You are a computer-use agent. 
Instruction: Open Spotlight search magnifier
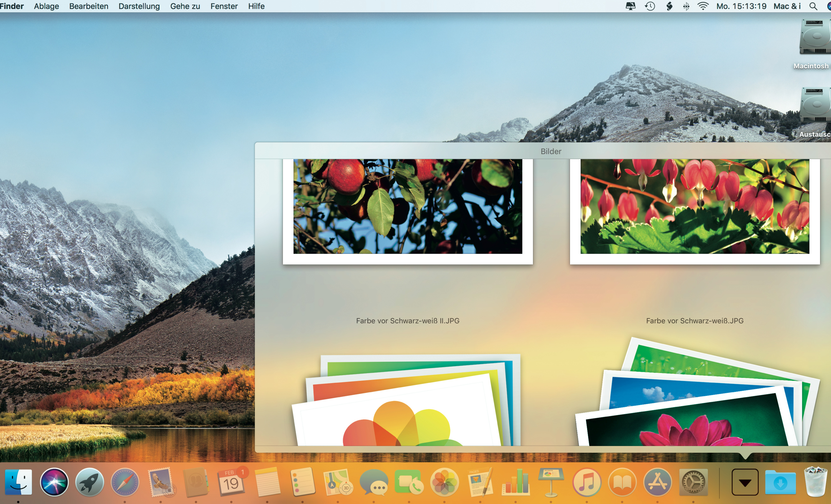point(813,6)
